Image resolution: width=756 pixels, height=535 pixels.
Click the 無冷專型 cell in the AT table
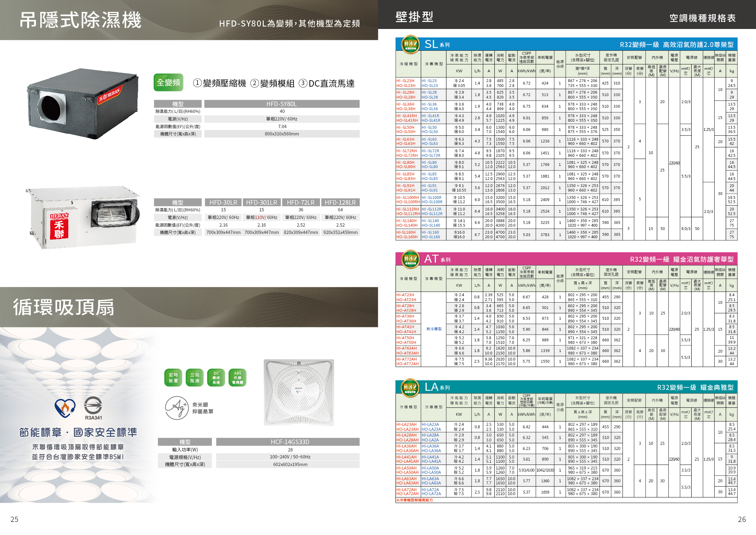coord(434,329)
